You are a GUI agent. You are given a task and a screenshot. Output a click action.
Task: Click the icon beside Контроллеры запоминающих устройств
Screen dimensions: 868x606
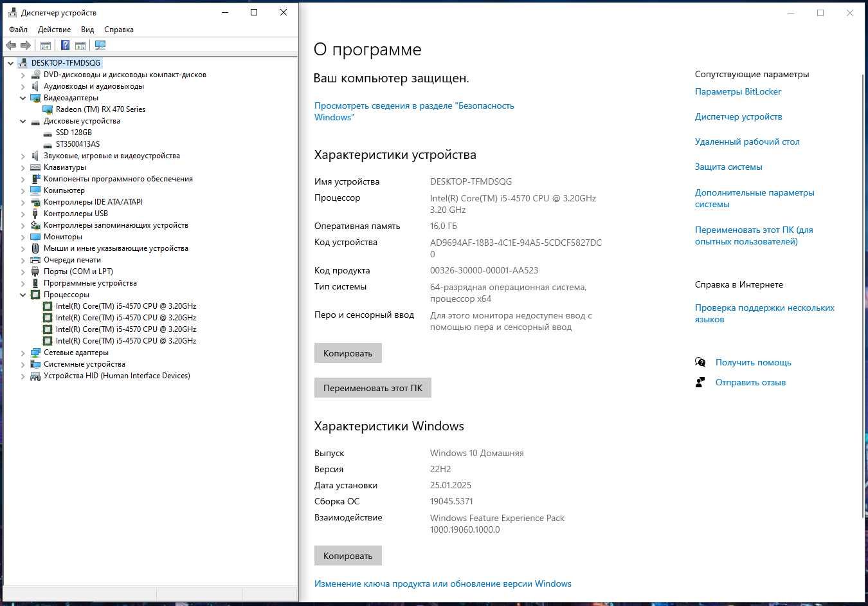(x=35, y=225)
